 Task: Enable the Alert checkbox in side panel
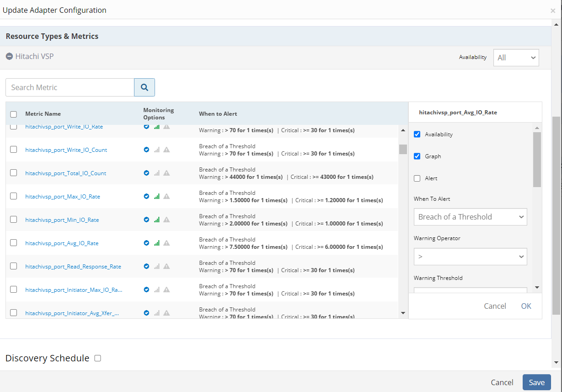[x=417, y=178]
